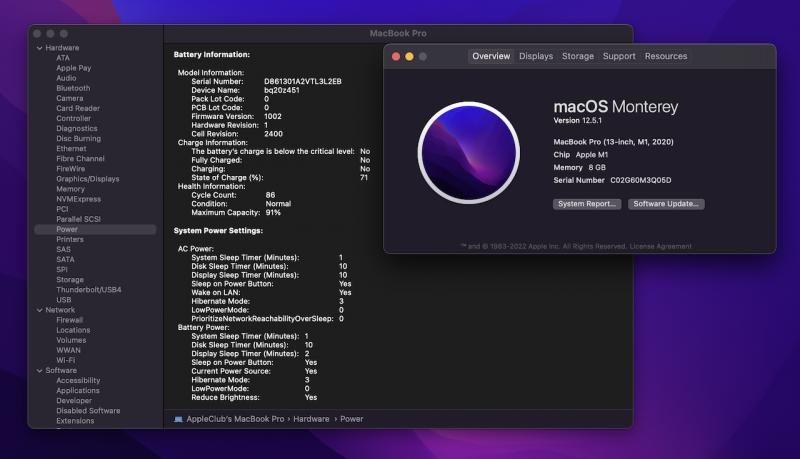
Task: Click Hardware in the path bar
Action: (311, 419)
